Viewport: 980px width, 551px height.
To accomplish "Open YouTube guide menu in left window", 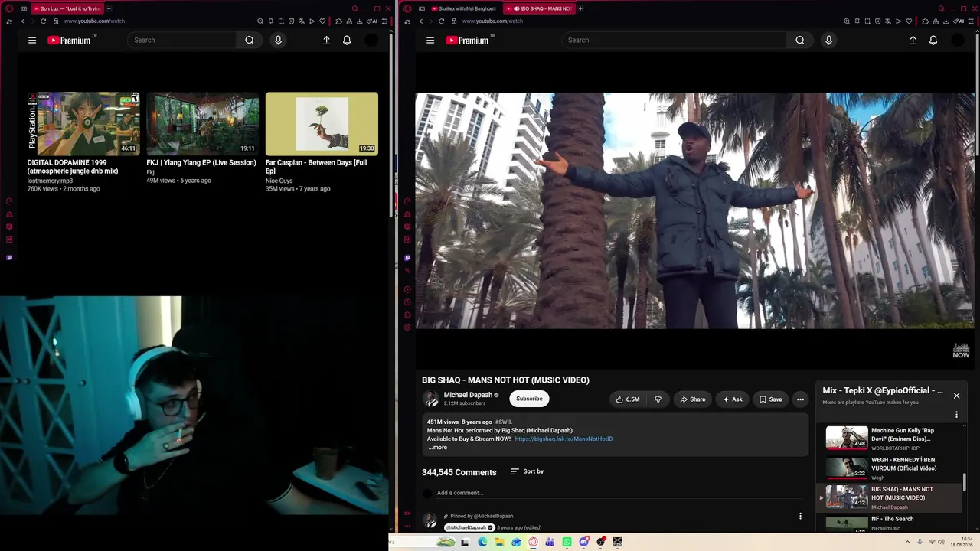I will point(32,40).
